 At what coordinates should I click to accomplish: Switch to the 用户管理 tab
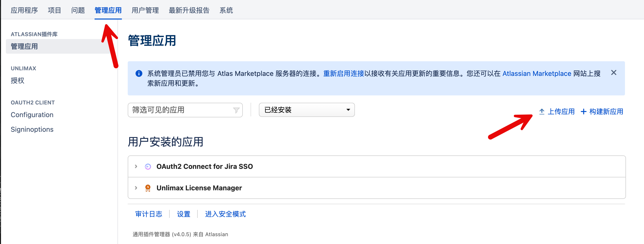[x=145, y=10]
